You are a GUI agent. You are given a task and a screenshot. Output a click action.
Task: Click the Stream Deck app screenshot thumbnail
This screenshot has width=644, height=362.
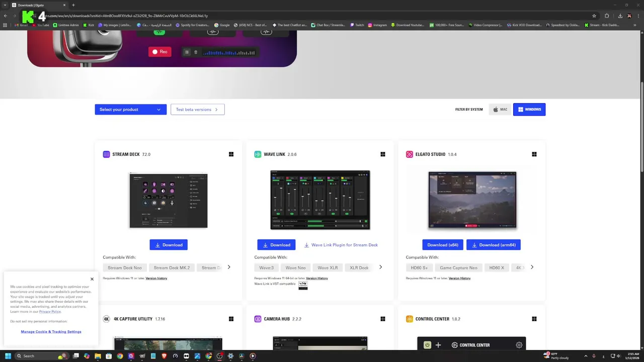coord(169,200)
